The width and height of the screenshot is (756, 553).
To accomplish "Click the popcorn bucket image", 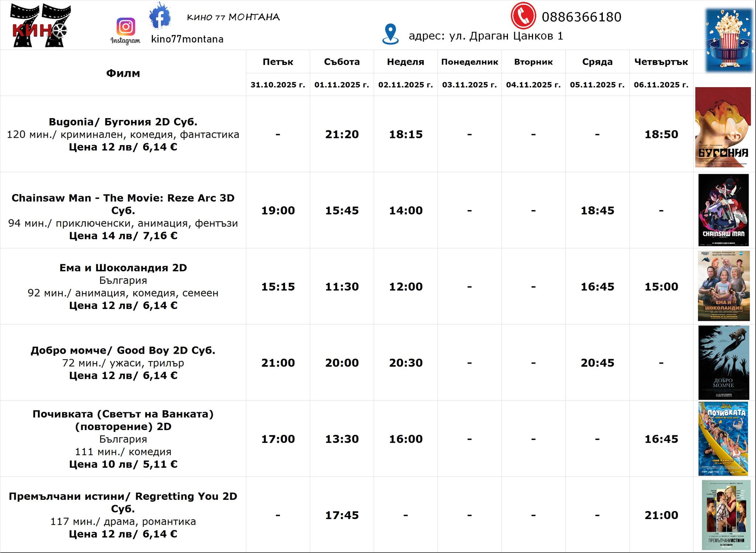I will point(729,40).
